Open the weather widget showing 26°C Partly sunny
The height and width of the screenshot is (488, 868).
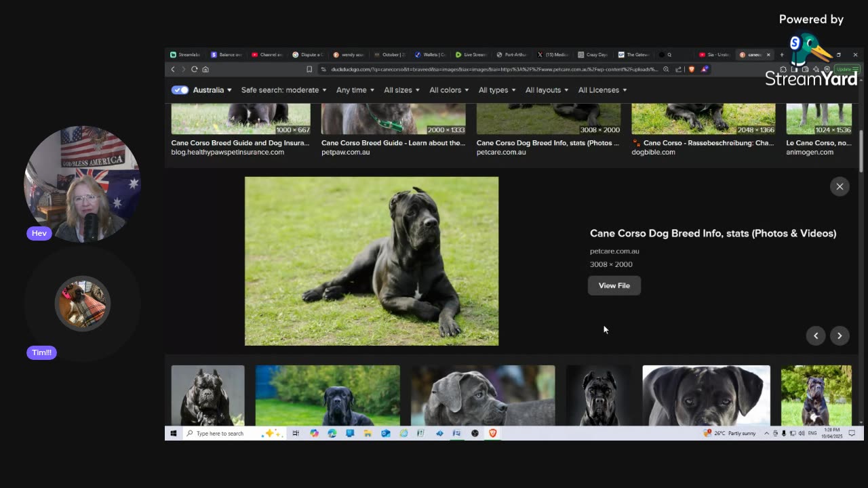coord(731,433)
